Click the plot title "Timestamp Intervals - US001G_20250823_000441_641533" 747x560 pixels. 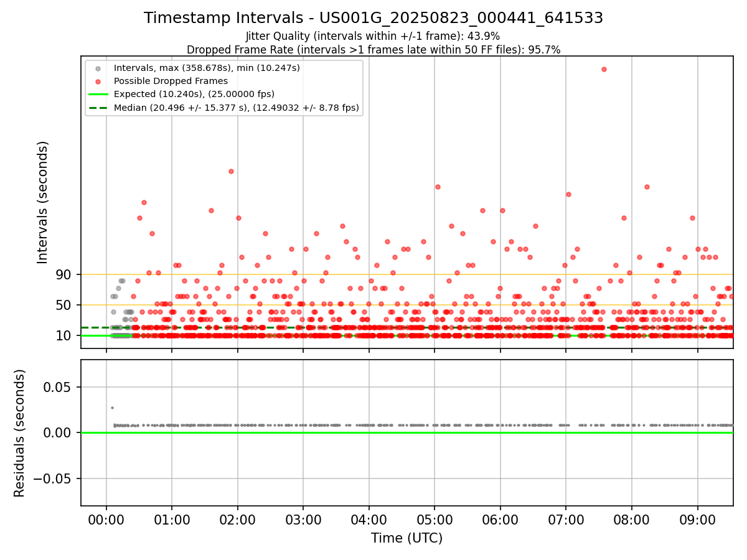coord(374,18)
